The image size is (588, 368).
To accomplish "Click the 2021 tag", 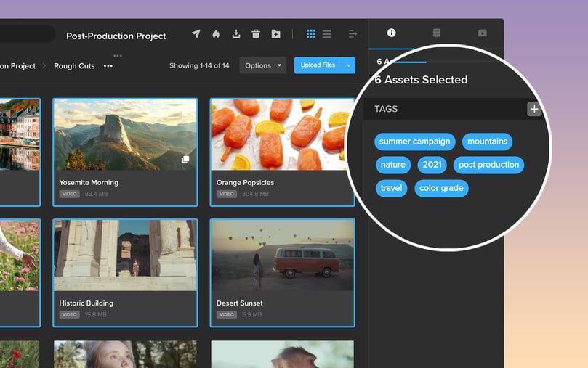I will click(x=432, y=165).
